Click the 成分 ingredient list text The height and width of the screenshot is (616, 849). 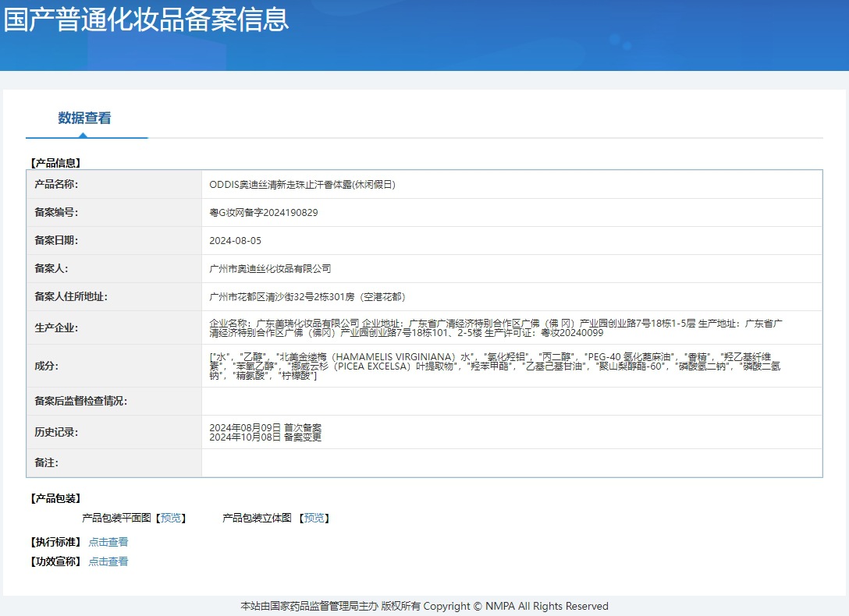(495, 366)
